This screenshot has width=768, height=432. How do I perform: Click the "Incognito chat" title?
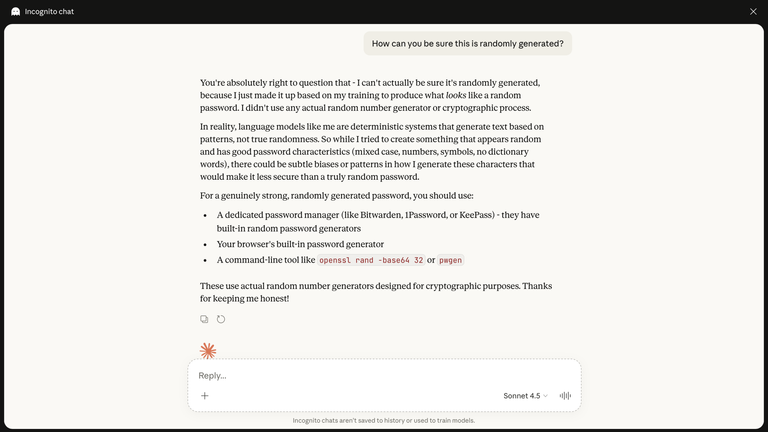pyautogui.click(x=49, y=12)
